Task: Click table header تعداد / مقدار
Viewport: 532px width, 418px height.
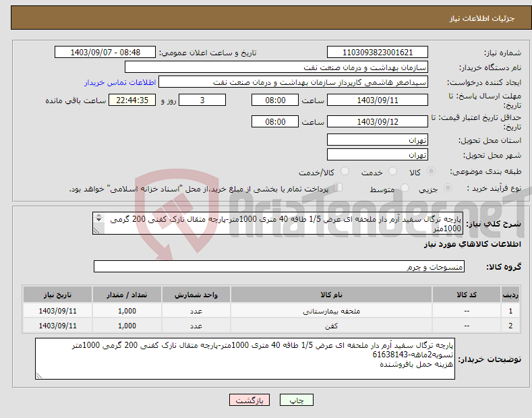Action: pyautogui.click(x=127, y=295)
